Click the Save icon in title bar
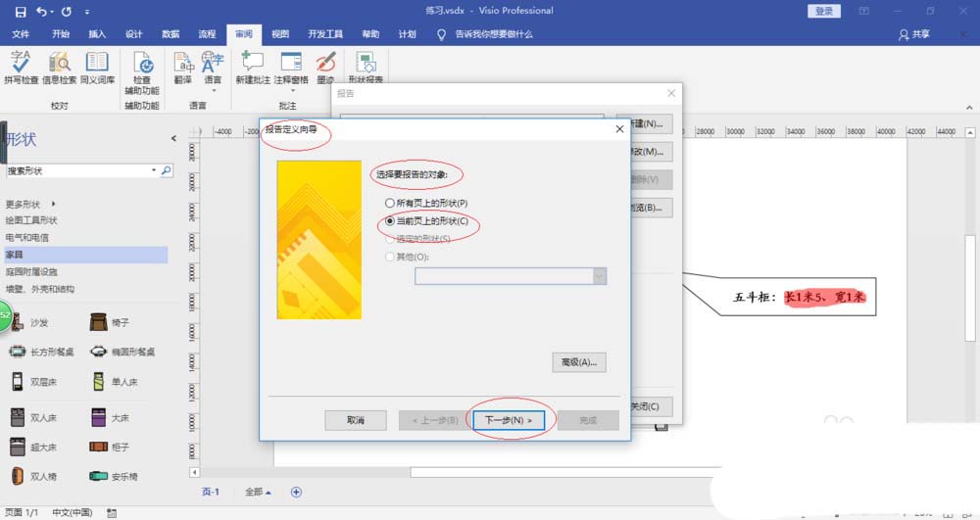 point(21,11)
